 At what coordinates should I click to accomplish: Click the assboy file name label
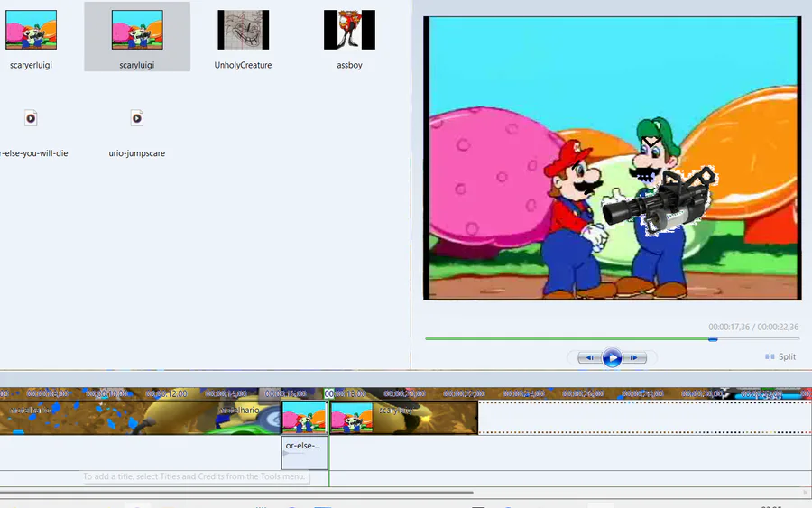(x=349, y=65)
